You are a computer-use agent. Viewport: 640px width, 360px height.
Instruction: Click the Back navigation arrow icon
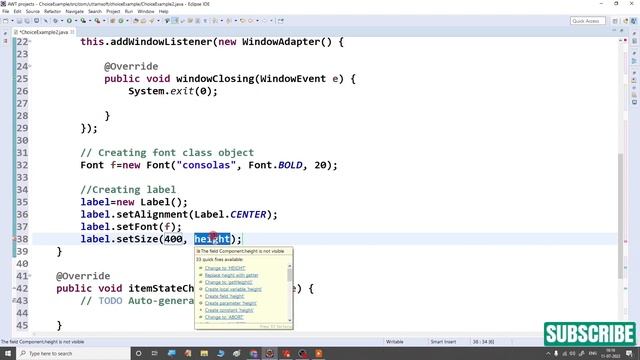click(x=251, y=20)
